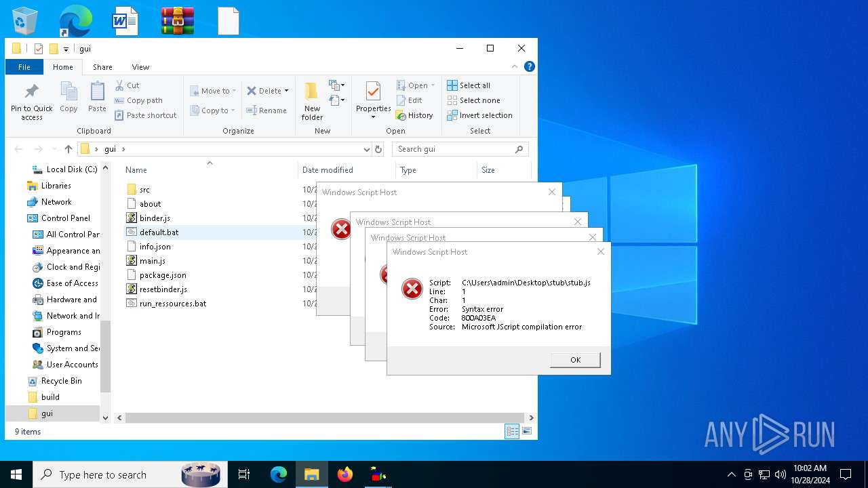Select Libraries in the navigation pane
This screenshot has height=488, width=868.
tap(56, 186)
